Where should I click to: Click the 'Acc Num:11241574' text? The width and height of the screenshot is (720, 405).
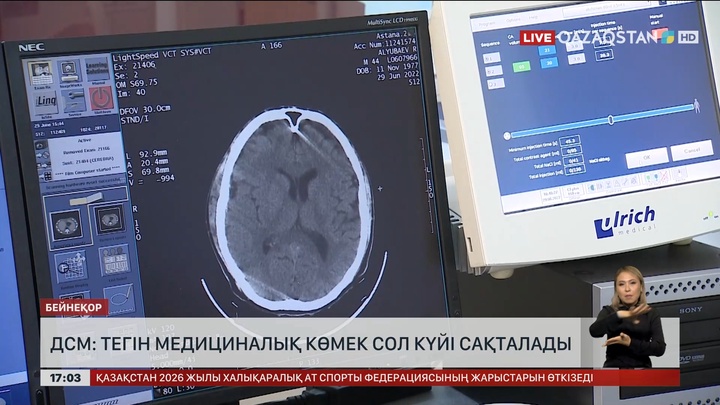[x=384, y=44]
